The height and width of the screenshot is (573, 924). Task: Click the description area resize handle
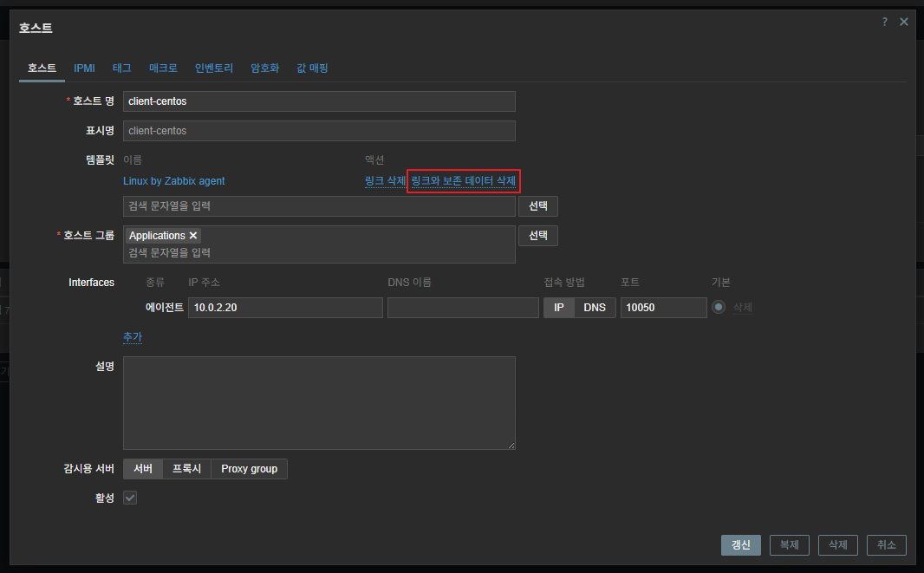[x=511, y=445]
